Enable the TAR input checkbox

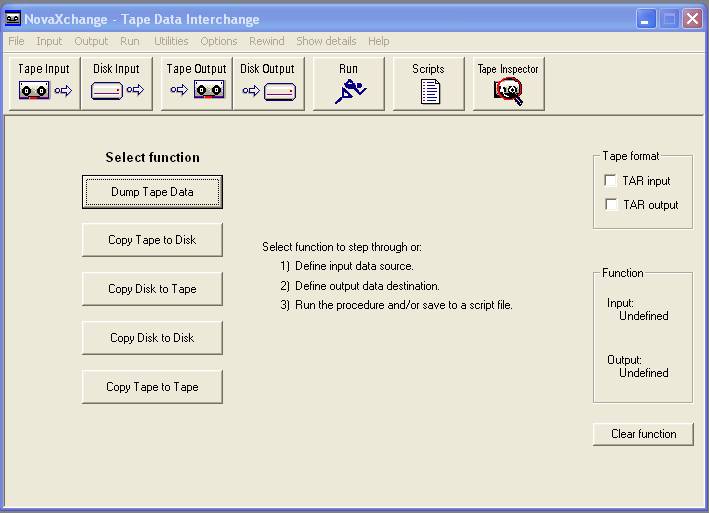point(611,181)
